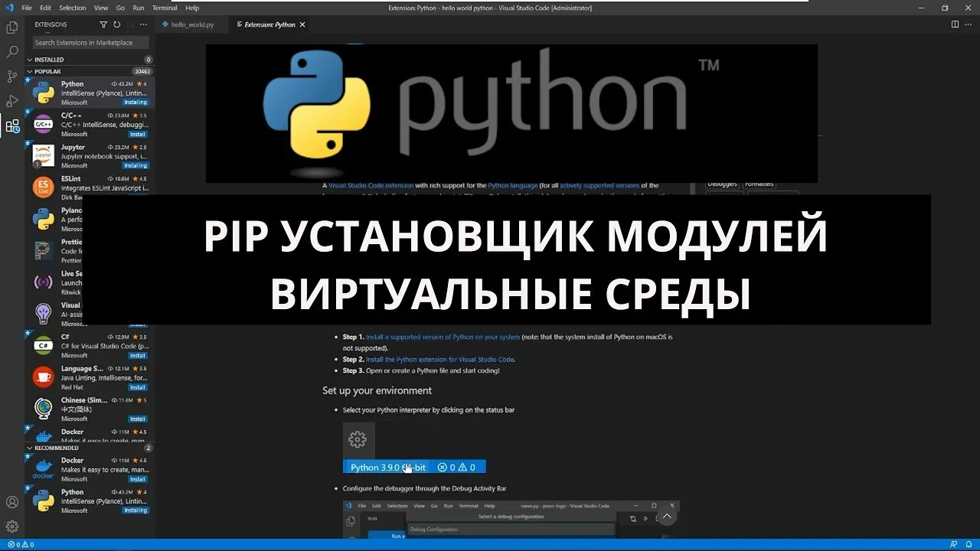Open 'Visual Studio Code extension' link
980x551 pixels.
tap(371, 185)
